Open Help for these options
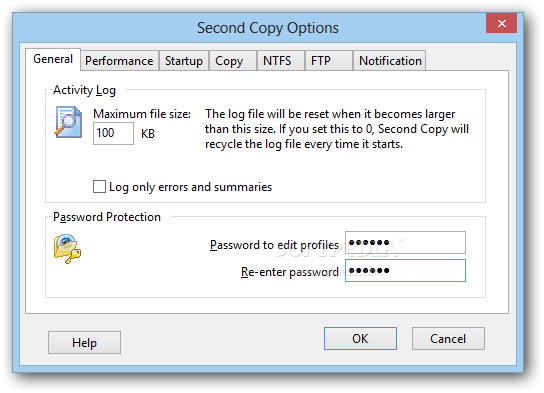This screenshot has height=393, width=544. click(84, 342)
